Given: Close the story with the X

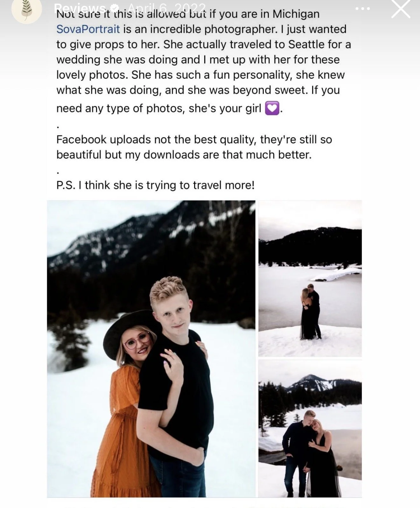Looking at the screenshot, I should tap(401, 9).
